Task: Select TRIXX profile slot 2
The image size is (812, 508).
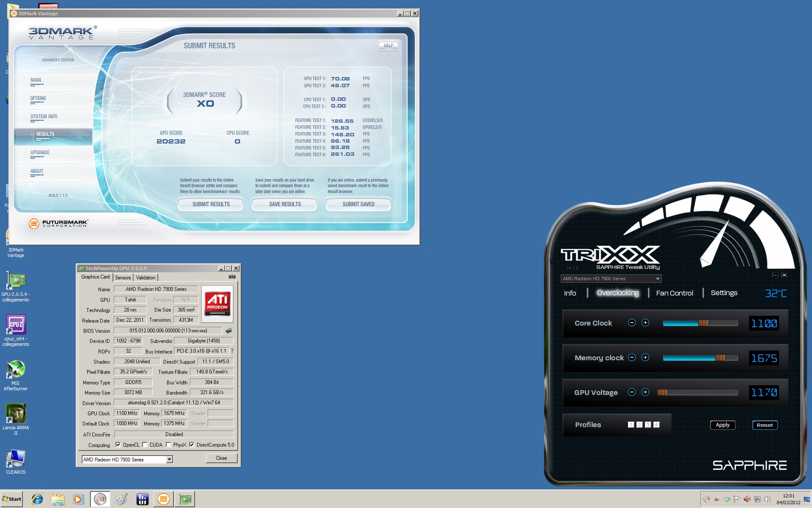Action: click(639, 425)
